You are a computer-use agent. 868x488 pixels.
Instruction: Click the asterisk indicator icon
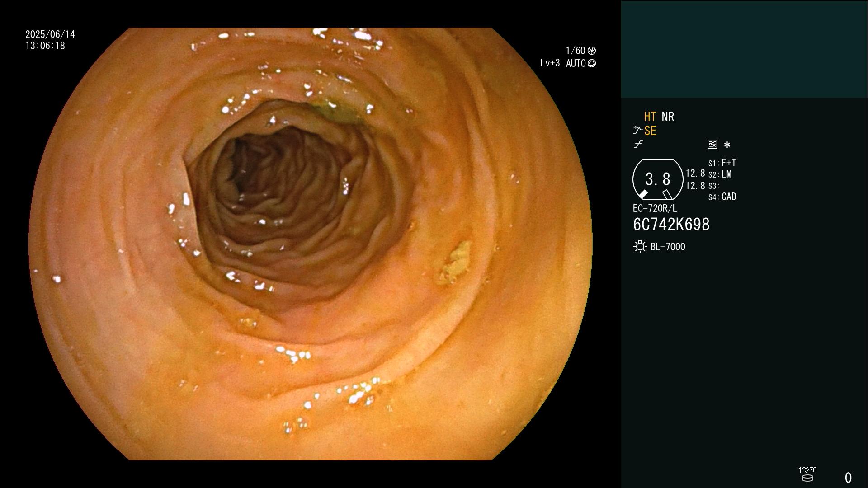point(727,145)
